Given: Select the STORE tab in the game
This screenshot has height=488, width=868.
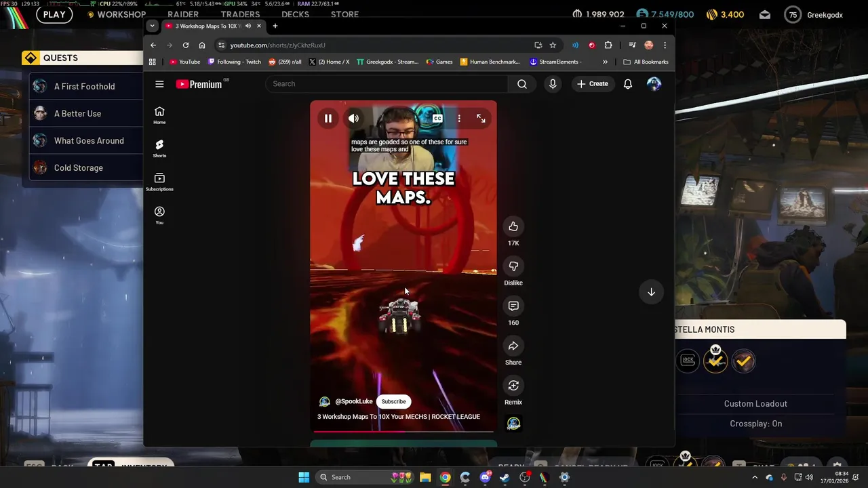Looking at the screenshot, I should point(344,14).
